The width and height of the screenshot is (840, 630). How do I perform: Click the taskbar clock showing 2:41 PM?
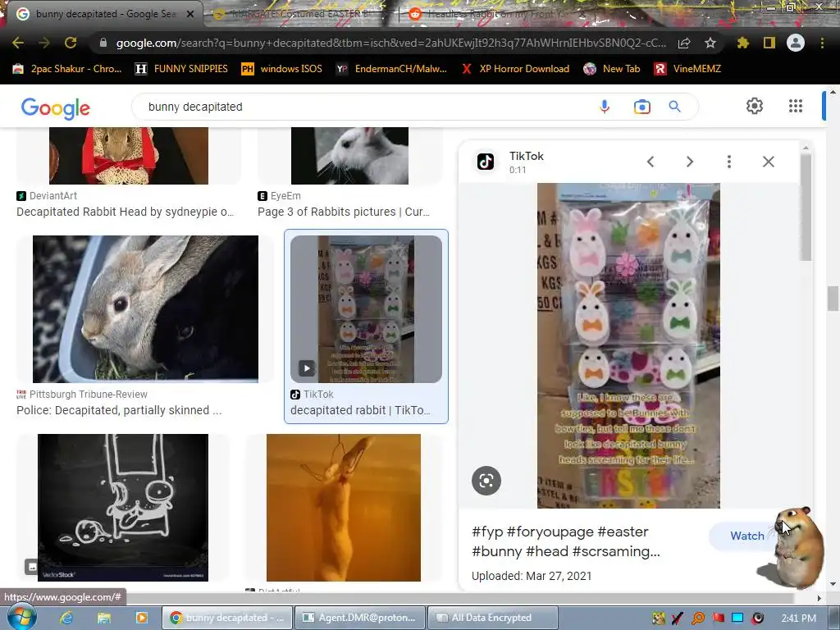tap(799, 618)
